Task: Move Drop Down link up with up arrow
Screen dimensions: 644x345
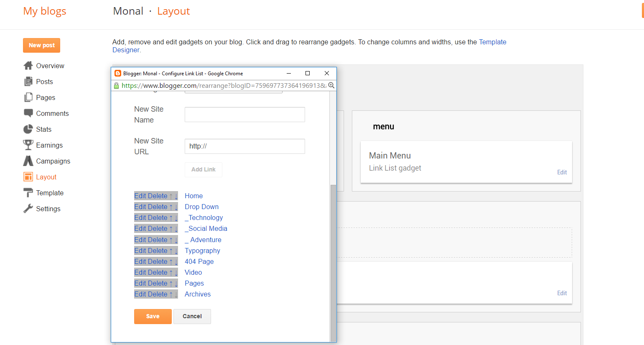Action: 171,207
